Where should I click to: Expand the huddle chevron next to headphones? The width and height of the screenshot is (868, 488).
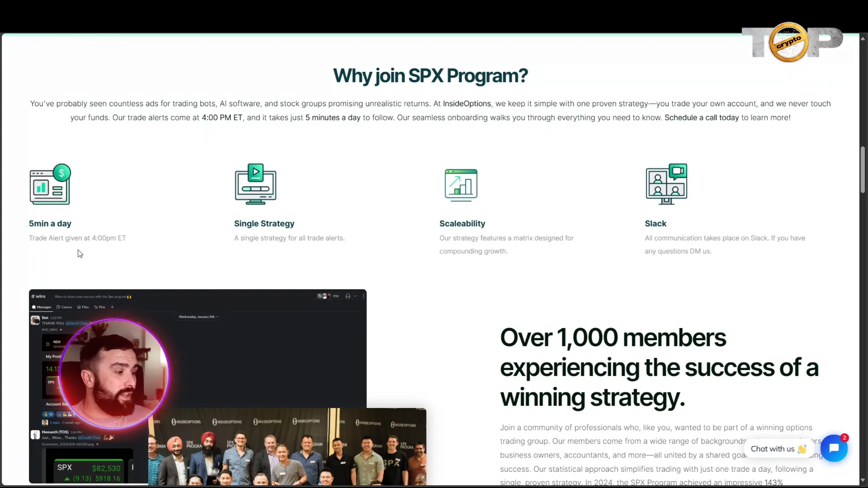coord(355,296)
